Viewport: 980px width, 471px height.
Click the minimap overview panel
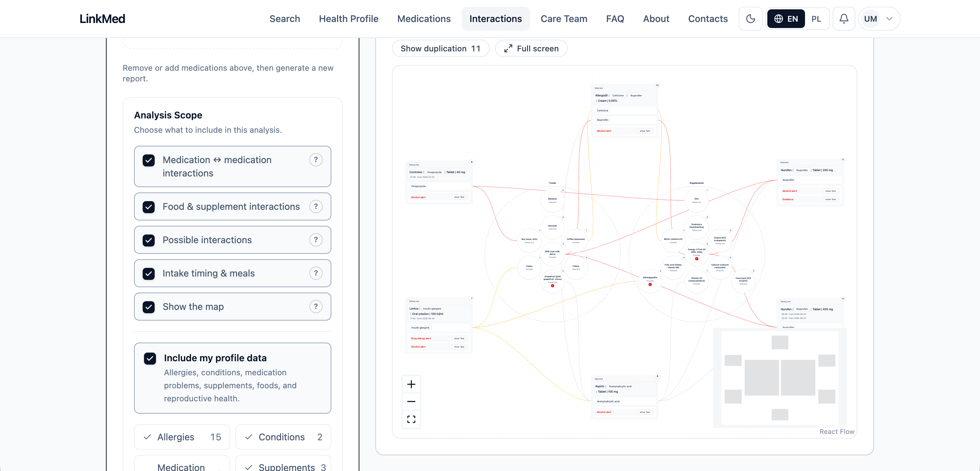point(780,378)
